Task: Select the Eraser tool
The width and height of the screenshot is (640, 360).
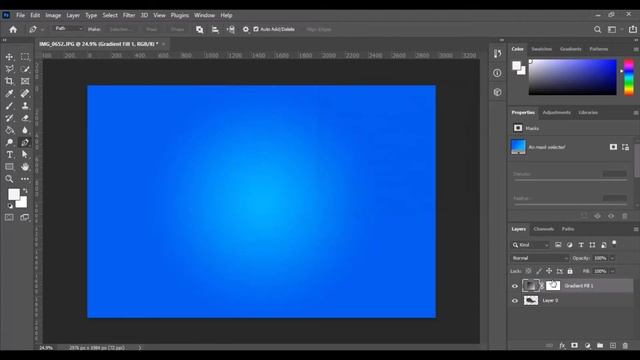Action: (25, 118)
